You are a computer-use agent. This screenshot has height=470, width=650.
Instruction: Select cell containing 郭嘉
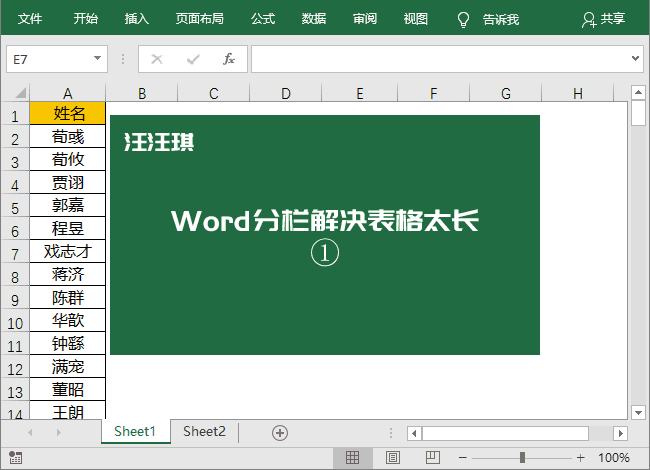click(x=68, y=205)
